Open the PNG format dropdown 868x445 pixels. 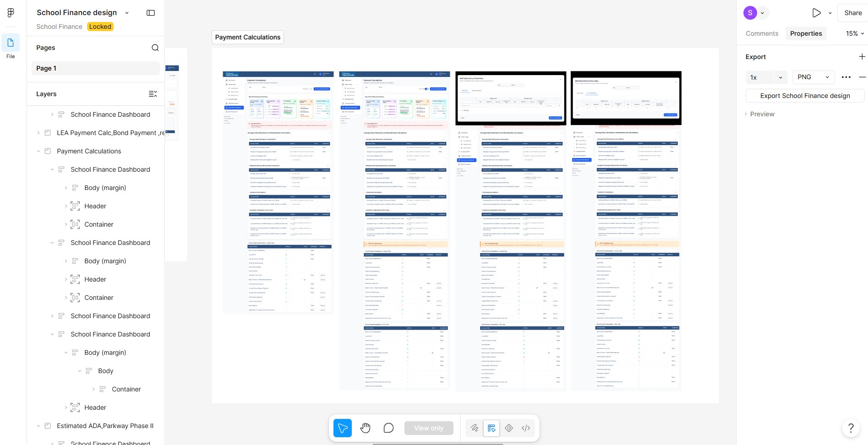click(x=813, y=77)
